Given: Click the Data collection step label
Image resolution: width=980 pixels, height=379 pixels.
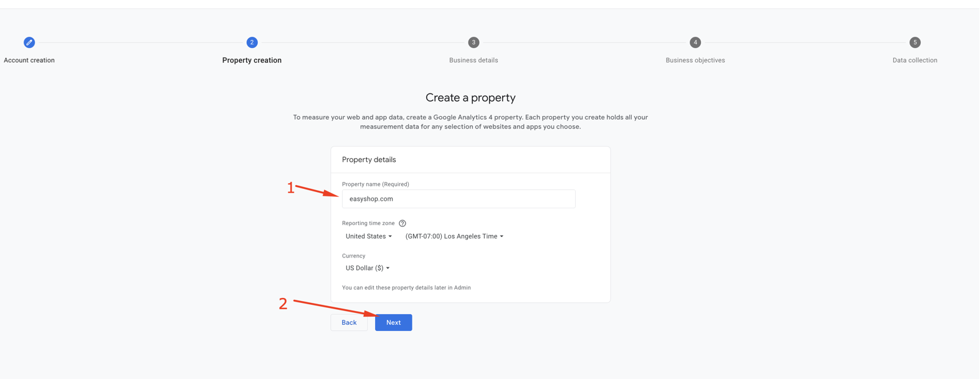Looking at the screenshot, I should (x=915, y=60).
